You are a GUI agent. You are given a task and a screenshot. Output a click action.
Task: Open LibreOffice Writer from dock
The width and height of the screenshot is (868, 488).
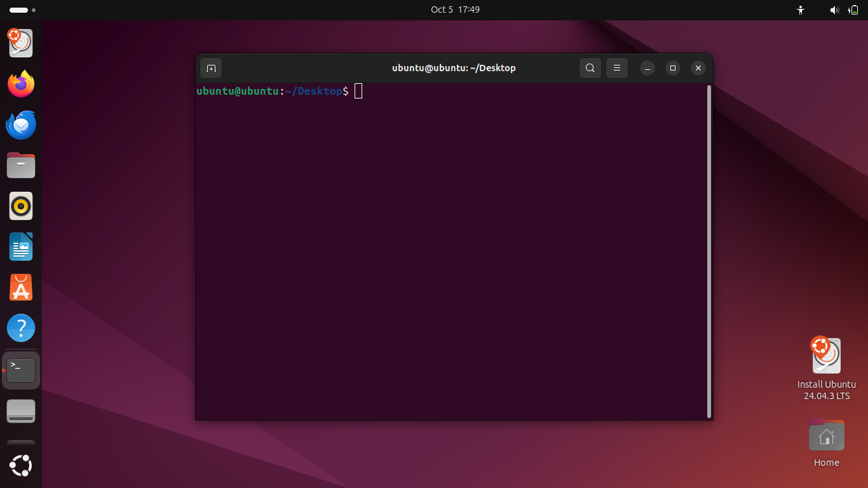21,247
